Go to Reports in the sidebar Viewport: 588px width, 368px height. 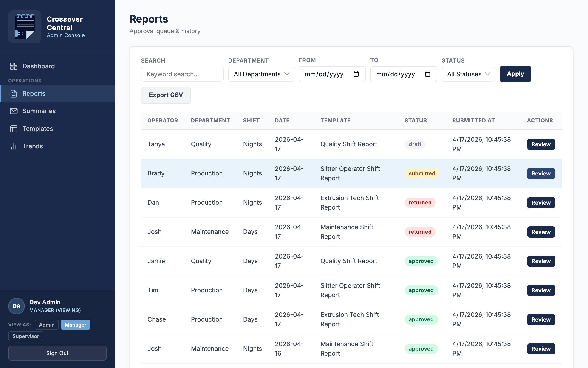click(57, 93)
